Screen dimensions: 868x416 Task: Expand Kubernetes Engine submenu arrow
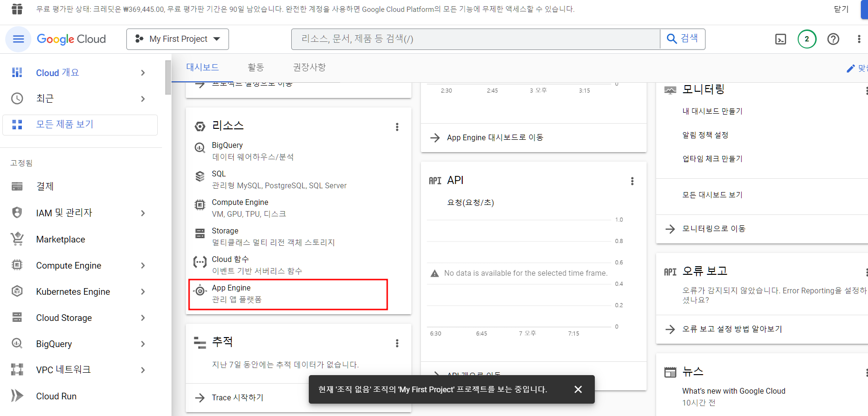(143, 291)
